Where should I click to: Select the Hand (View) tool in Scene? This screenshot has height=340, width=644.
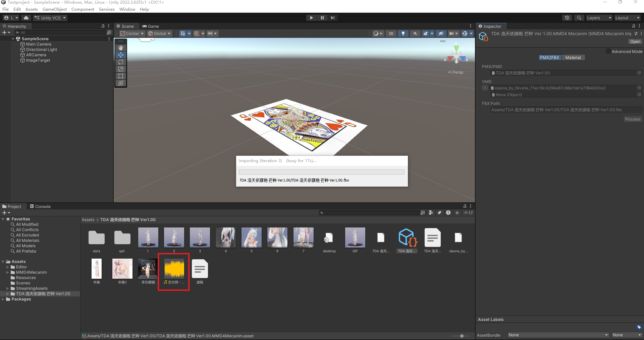121,48
